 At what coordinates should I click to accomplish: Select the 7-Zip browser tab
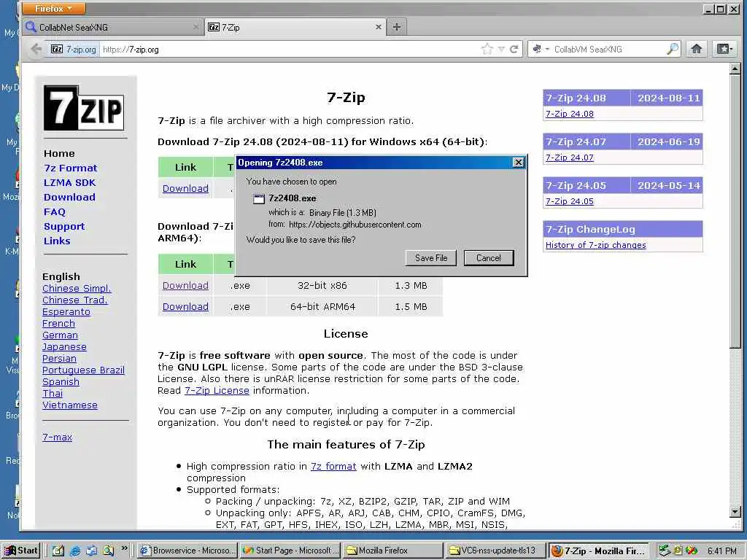(295, 27)
